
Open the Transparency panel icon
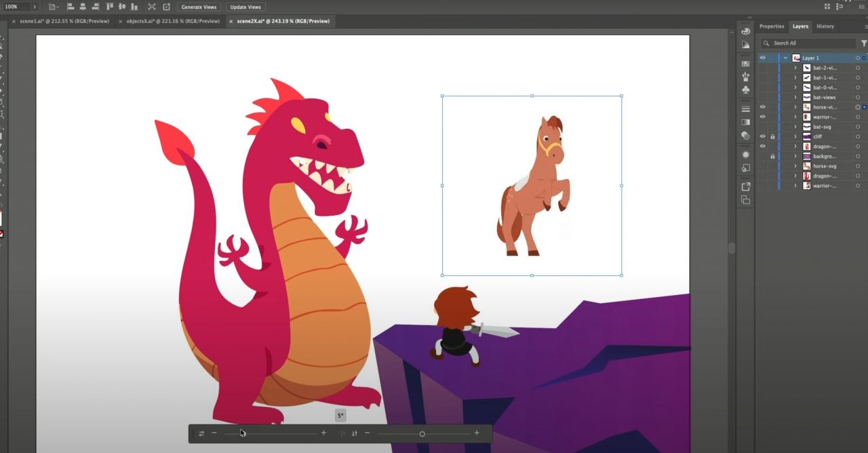pyautogui.click(x=746, y=136)
